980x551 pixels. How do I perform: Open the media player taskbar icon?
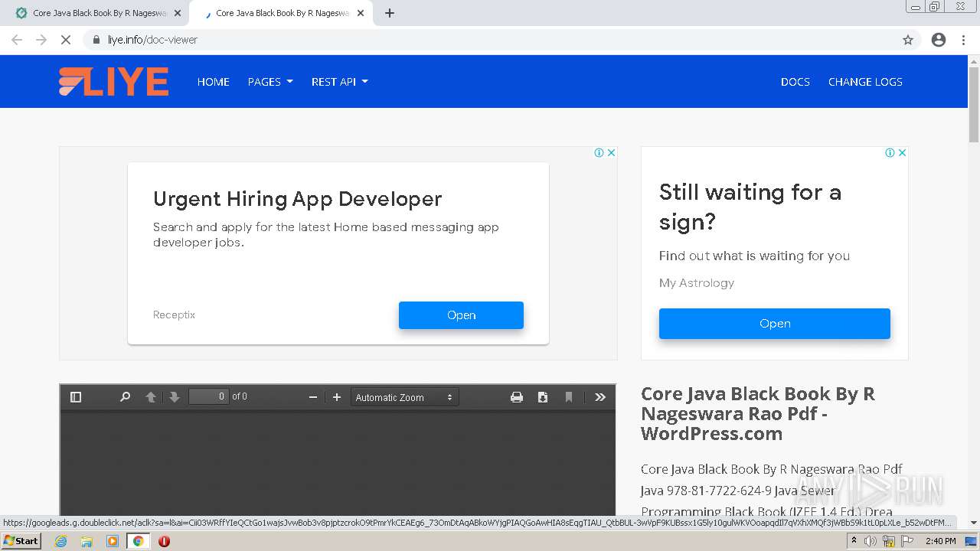tap(113, 541)
